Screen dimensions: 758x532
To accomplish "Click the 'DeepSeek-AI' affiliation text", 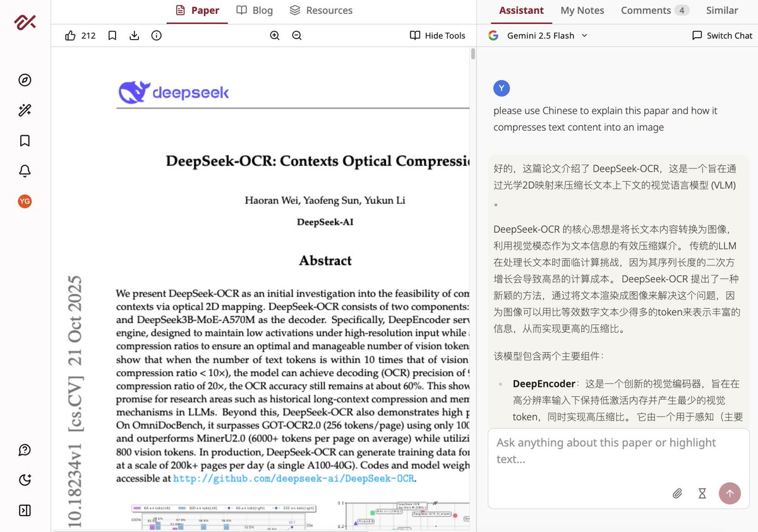I will (325, 222).
